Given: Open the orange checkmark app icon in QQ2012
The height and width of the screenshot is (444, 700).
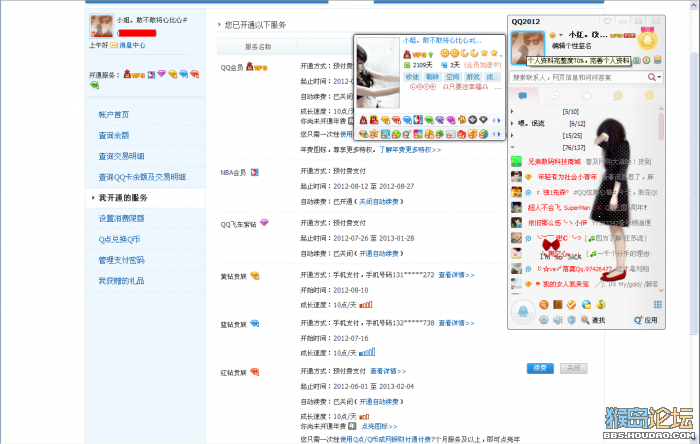Looking at the screenshot, I should click(571, 304).
